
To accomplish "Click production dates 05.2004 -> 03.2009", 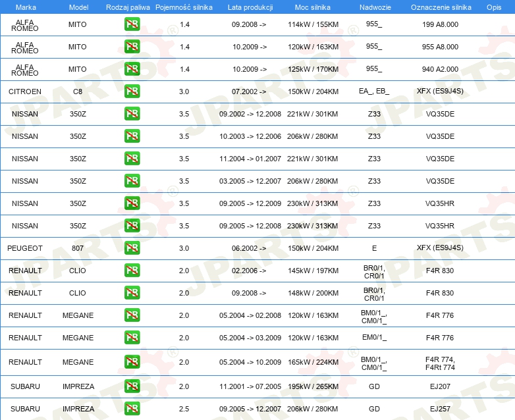I will click(x=250, y=338).
